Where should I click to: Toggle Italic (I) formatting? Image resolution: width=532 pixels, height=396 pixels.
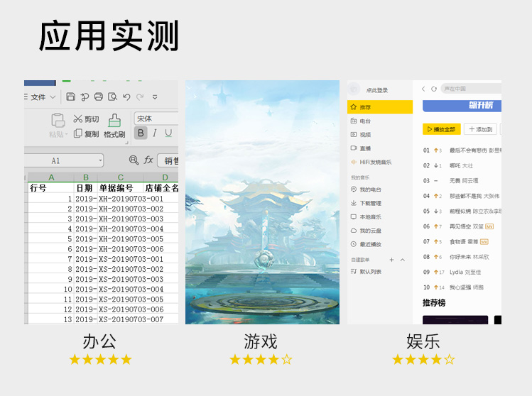tap(156, 133)
